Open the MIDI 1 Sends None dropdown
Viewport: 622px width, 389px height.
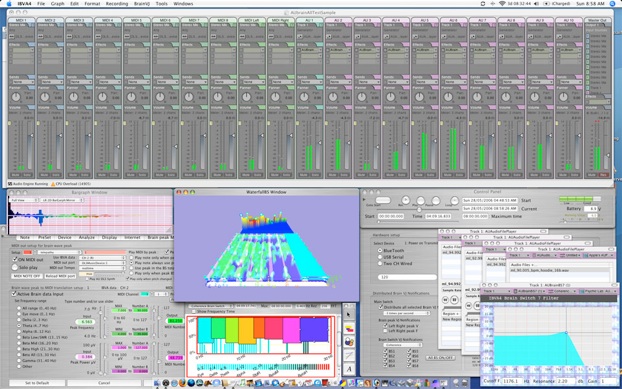23,82
